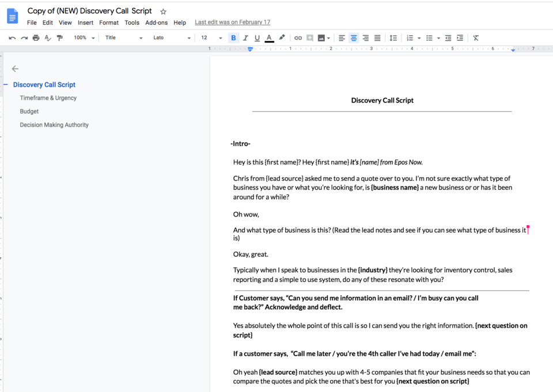Open the Edit menu

point(48,22)
